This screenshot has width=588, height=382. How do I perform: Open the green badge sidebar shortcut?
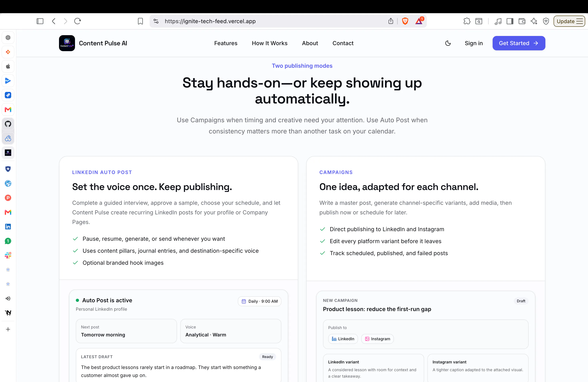(x=8, y=241)
